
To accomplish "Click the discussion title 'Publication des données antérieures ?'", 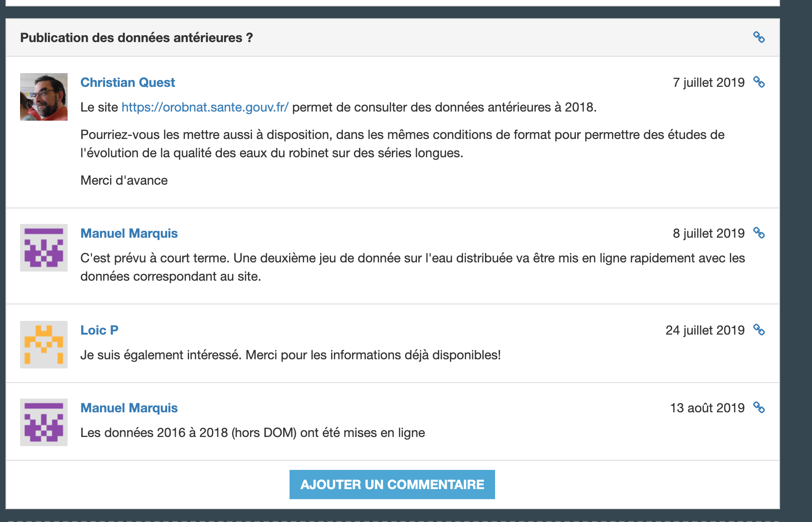I will 136,37.
